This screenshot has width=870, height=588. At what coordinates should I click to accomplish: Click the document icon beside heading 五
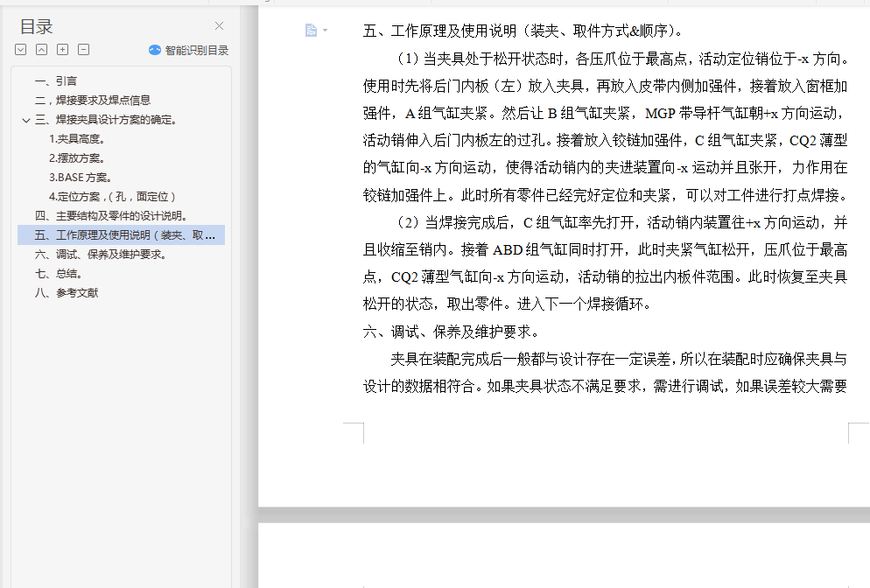click(x=311, y=30)
